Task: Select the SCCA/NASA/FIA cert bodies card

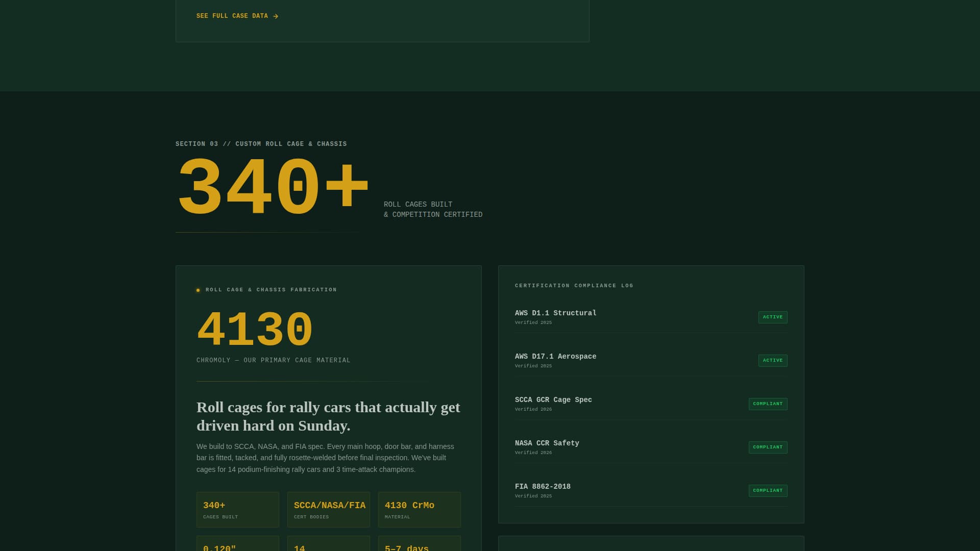Action: point(328,509)
